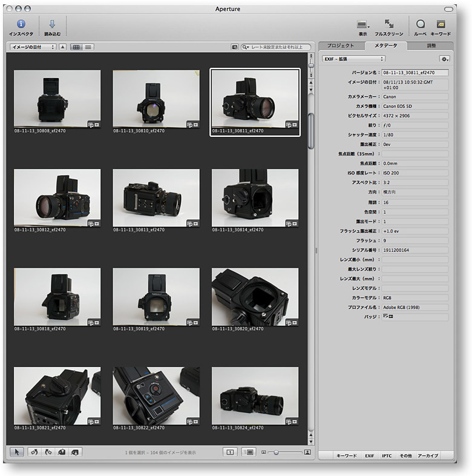Image resolution: width=472 pixels, height=476 pixels.
Task: Click the thumbnail size slider
Action: [x=276, y=452]
